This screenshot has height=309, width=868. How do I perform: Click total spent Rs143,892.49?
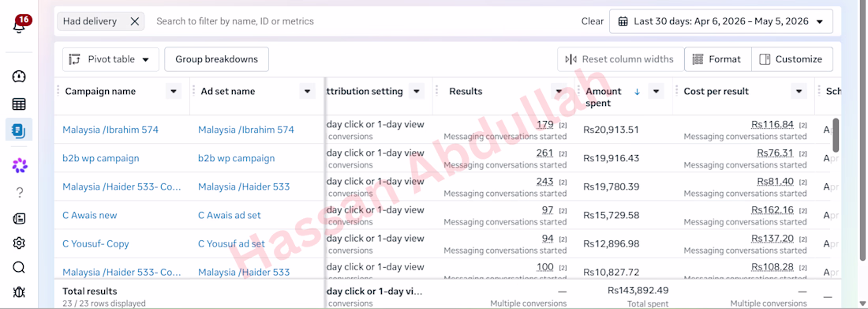638,290
